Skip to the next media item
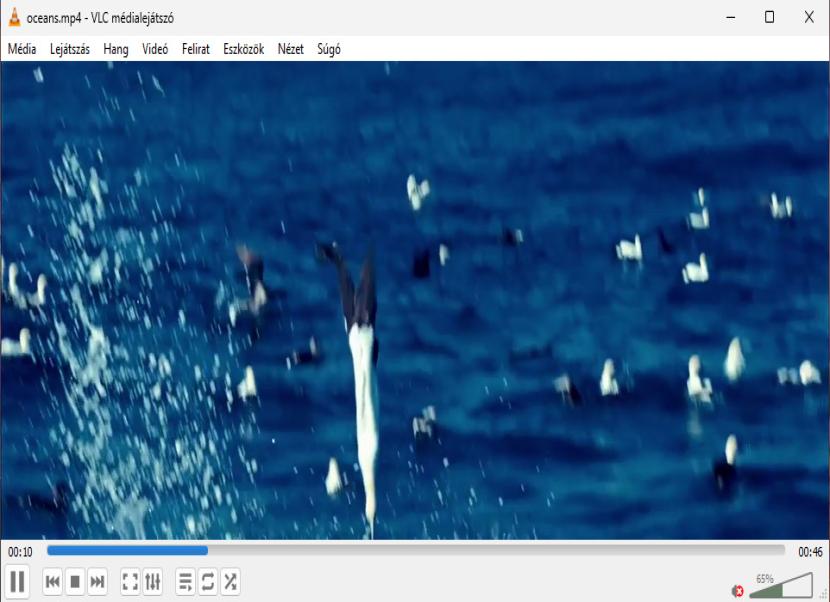The image size is (830, 602). click(97, 582)
